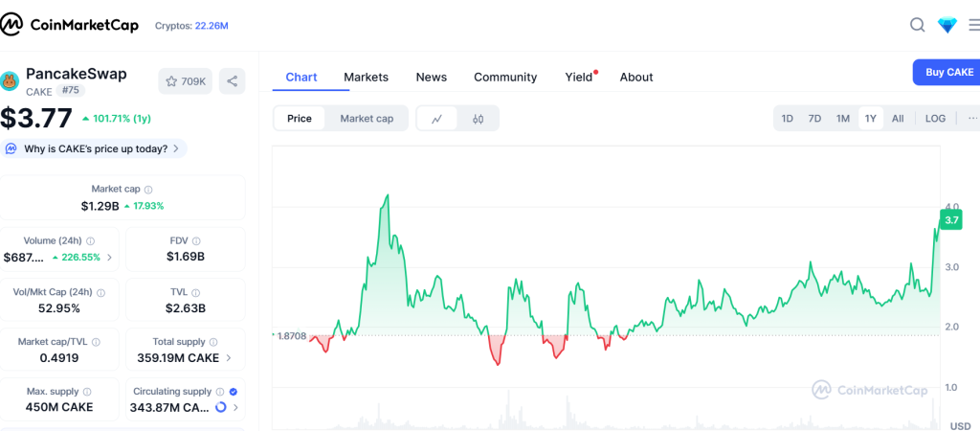This screenshot has height=431, width=980.
Task: Click the share icon button
Action: click(232, 81)
